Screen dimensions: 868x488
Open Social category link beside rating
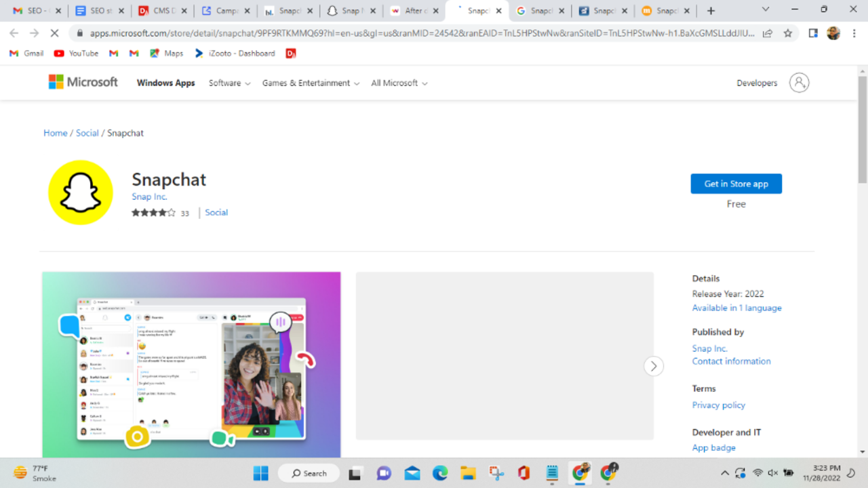tap(216, 212)
